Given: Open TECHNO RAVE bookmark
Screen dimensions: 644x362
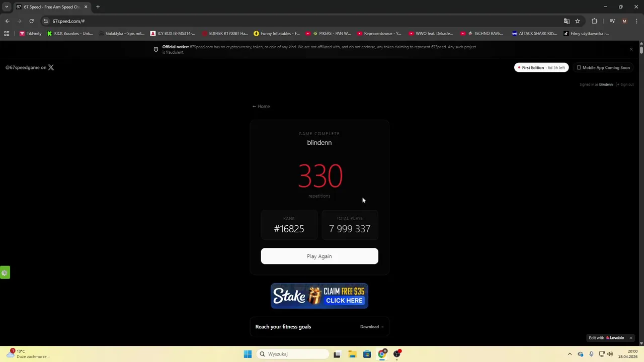Looking at the screenshot, I should point(482,34).
